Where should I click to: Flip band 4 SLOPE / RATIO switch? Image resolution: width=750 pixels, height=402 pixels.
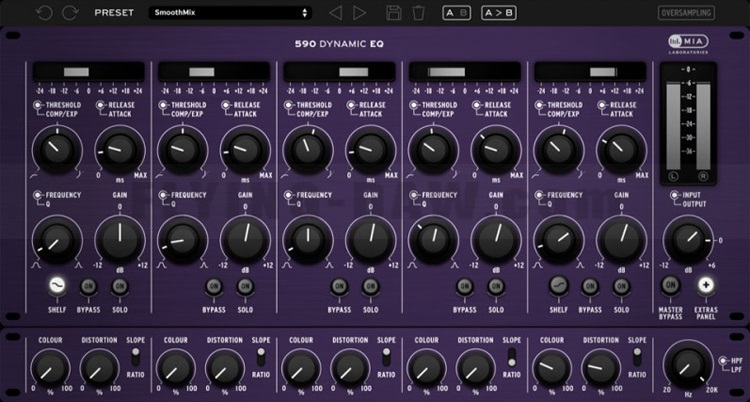click(511, 357)
